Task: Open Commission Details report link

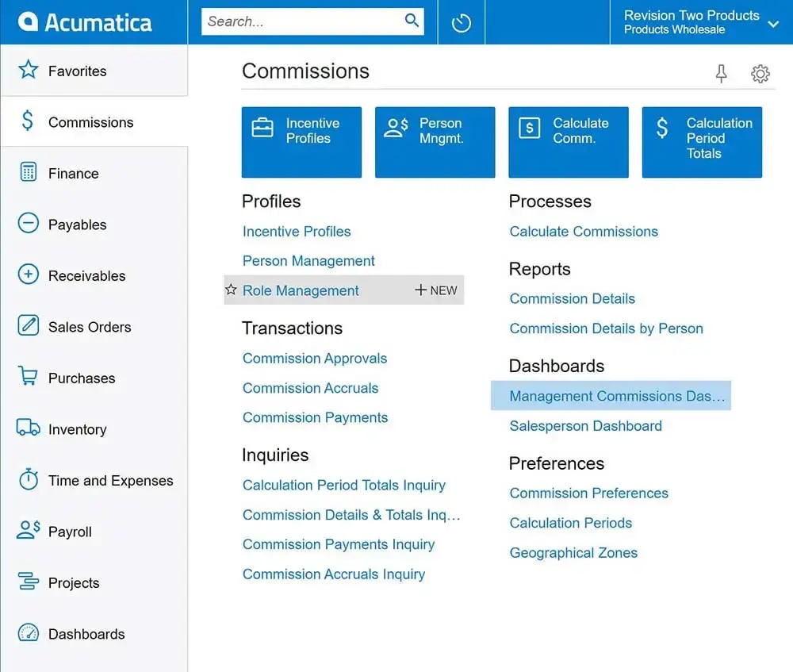Action: [x=572, y=298]
